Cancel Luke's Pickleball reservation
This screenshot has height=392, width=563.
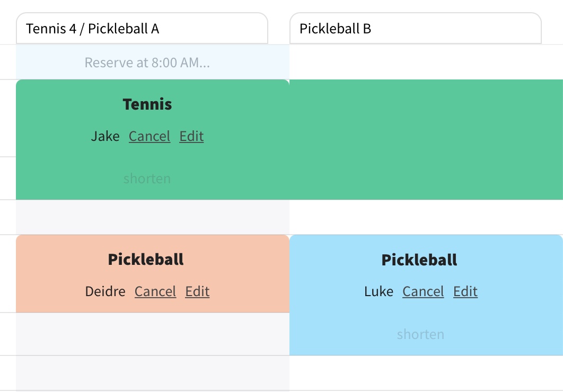tap(423, 291)
